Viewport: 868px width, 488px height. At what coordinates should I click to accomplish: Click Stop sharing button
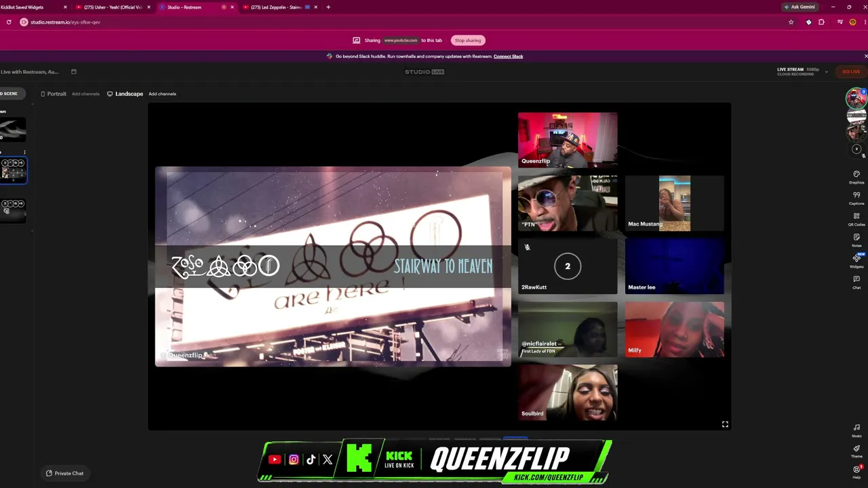click(468, 40)
